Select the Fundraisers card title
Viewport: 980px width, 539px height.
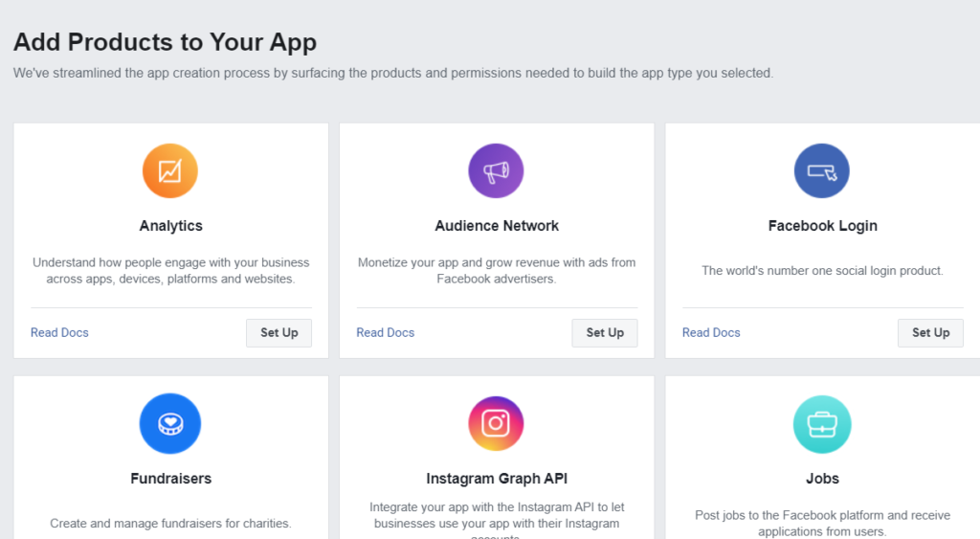pos(170,479)
